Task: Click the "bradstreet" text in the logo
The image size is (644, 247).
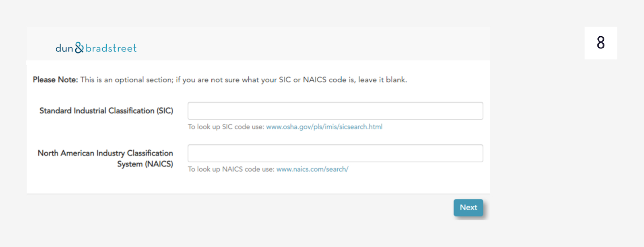Action: pyautogui.click(x=111, y=48)
